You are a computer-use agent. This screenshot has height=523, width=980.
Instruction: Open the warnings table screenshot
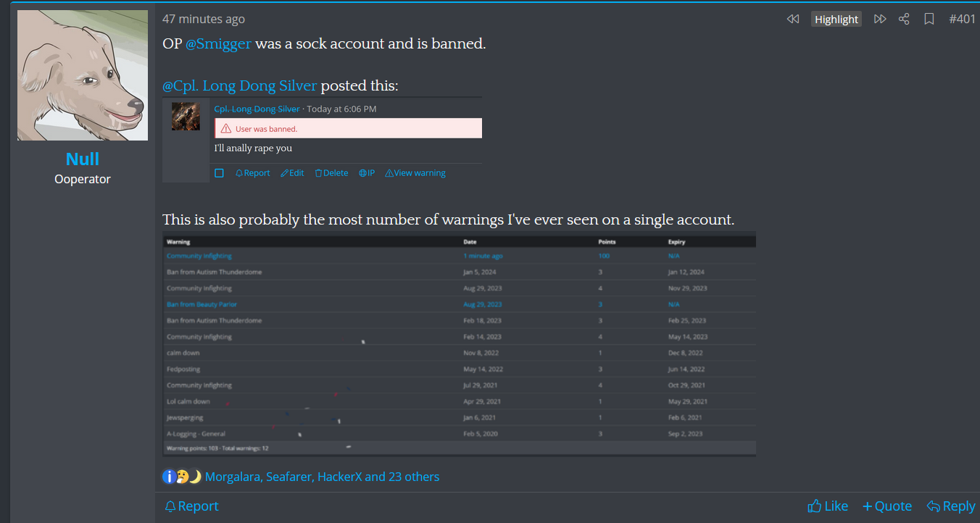tap(460, 344)
